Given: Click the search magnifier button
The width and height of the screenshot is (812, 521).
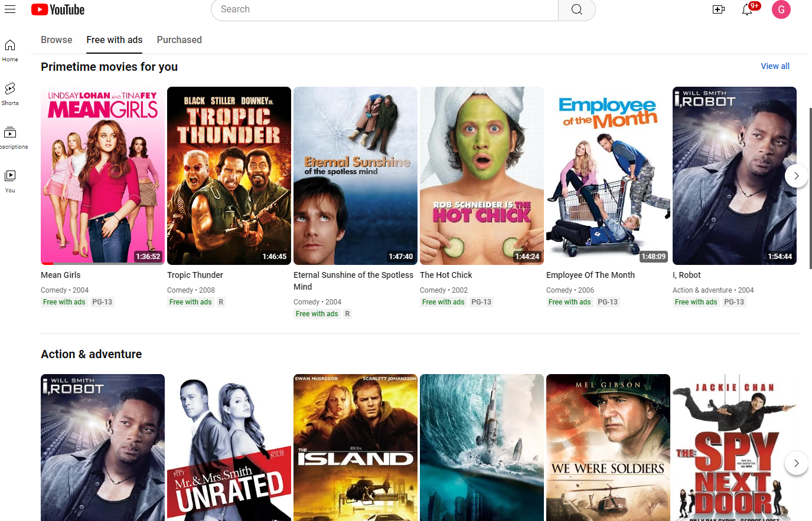Looking at the screenshot, I should click(577, 9).
